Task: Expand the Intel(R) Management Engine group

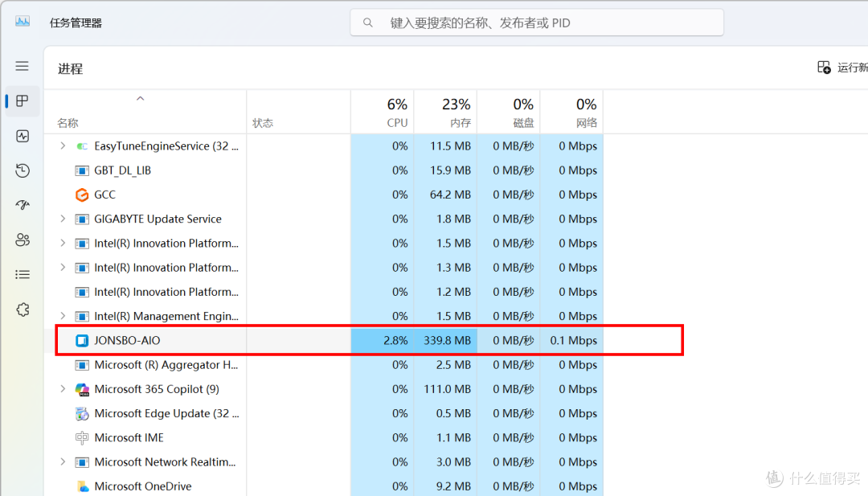Action: (63, 316)
